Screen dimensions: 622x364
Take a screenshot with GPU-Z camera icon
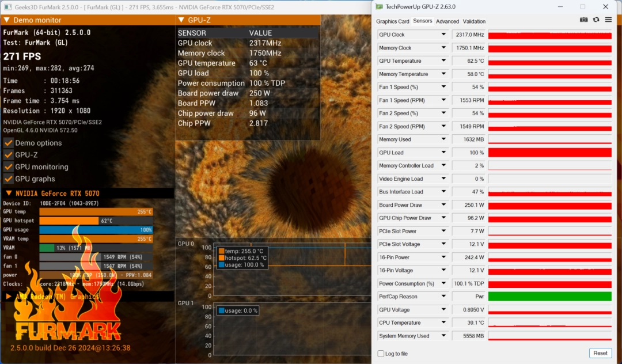coord(583,19)
